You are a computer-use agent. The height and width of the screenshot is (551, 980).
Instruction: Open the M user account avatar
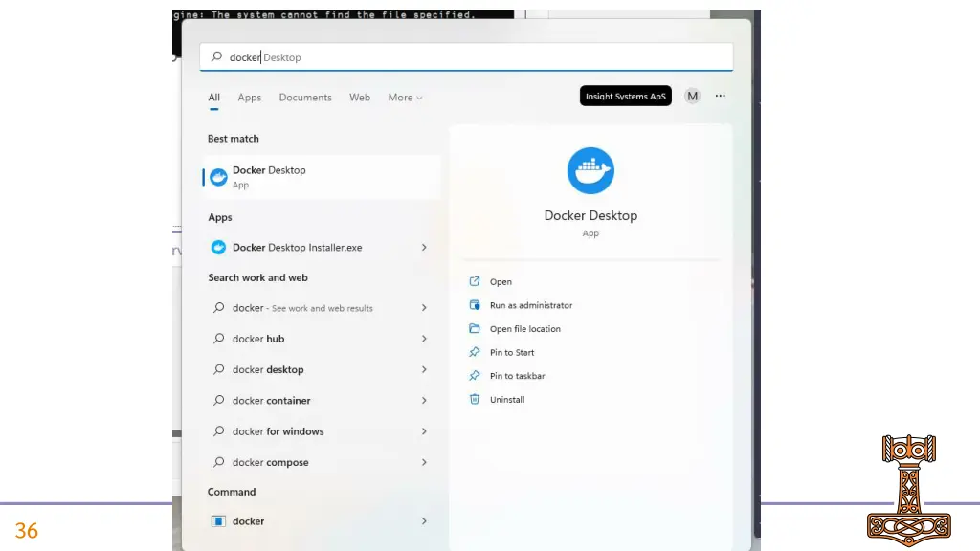point(692,97)
